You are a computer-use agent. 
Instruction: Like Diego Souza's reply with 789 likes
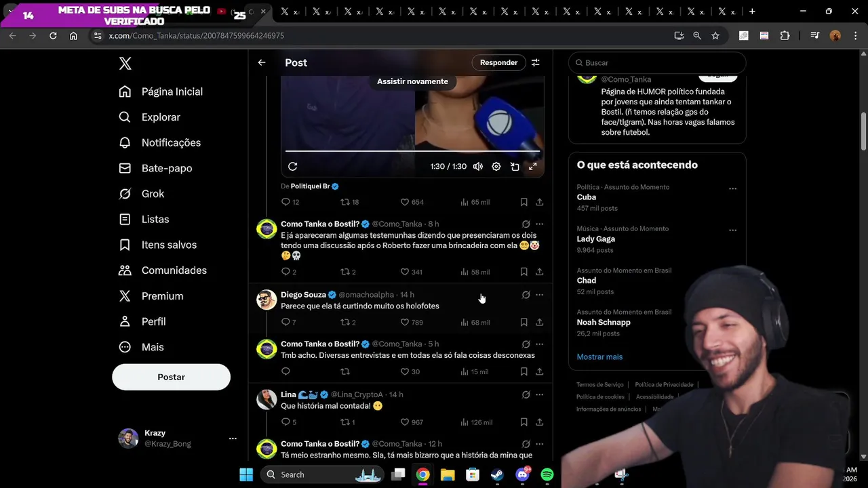pos(411,322)
